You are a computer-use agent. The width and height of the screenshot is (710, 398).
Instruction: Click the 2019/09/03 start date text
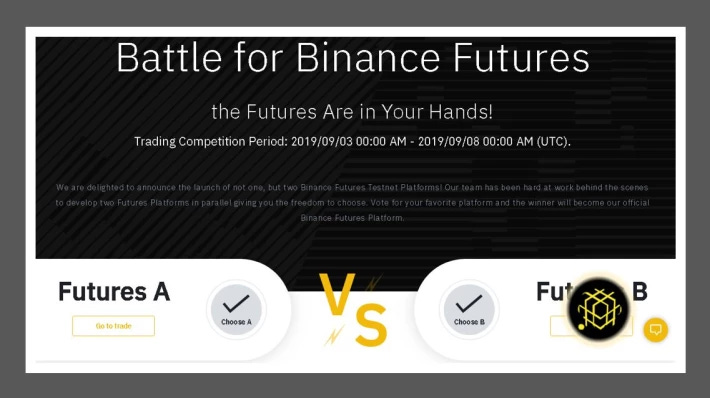tap(321, 142)
